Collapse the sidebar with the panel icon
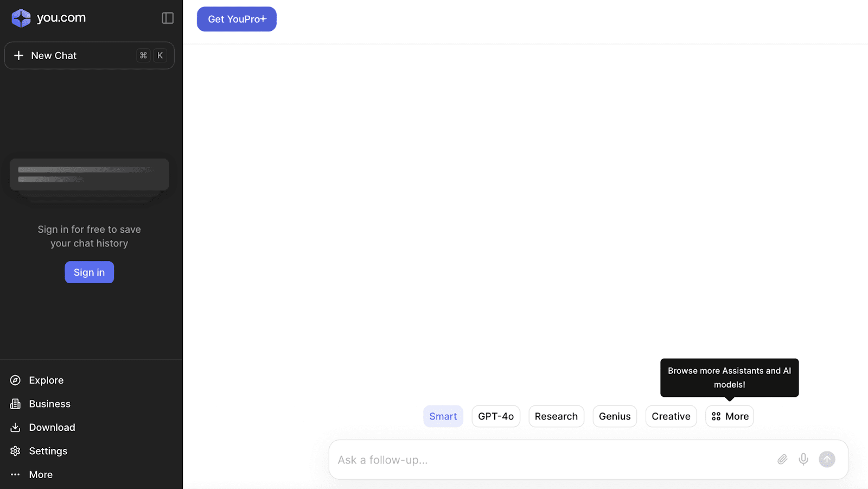The width and height of the screenshot is (868, 489). [x=167, y=18]
